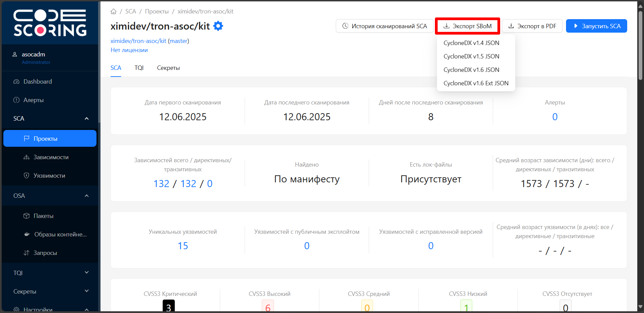644x313 pixels.
Task: Open Зависимости sidebar item
Action: pos(51,157)
